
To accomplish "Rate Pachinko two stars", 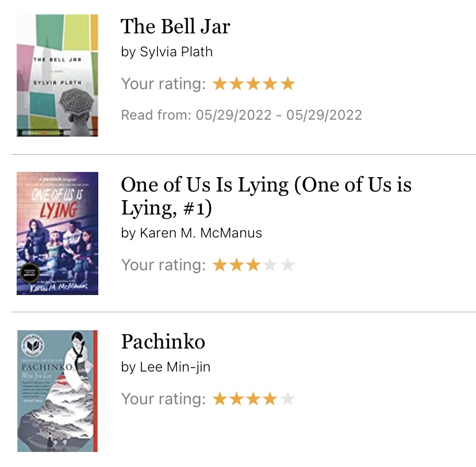I will pyautogui.click(x=236, y=399).
